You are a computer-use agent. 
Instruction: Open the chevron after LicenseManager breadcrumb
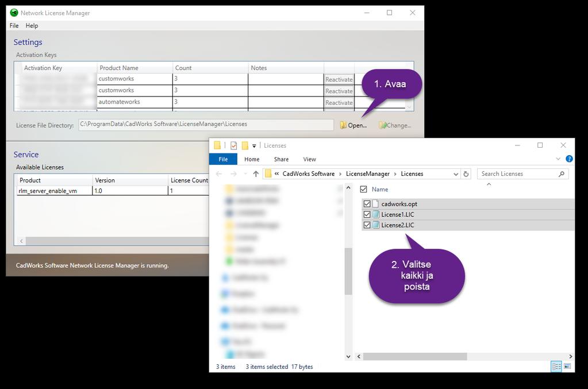(x=395, y=174)
